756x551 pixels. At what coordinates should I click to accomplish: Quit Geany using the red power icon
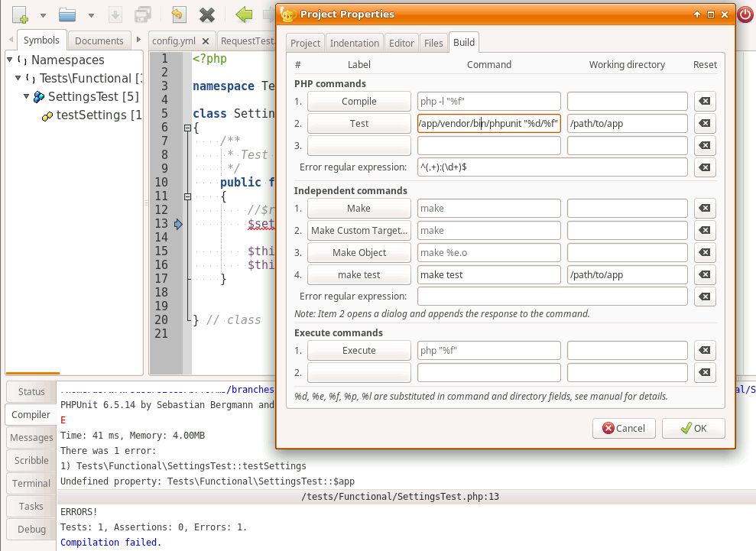745,14
